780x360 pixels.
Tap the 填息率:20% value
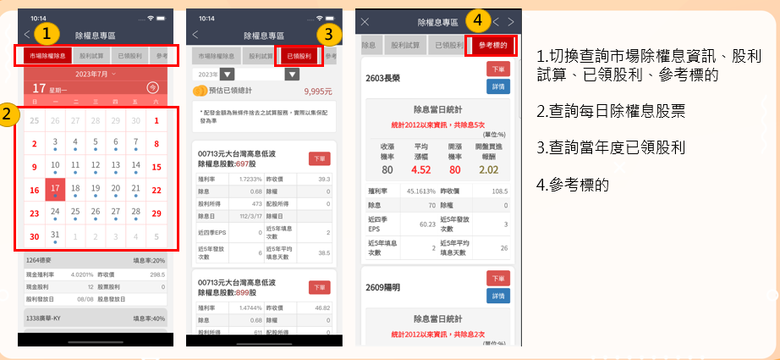pos(149,260)
